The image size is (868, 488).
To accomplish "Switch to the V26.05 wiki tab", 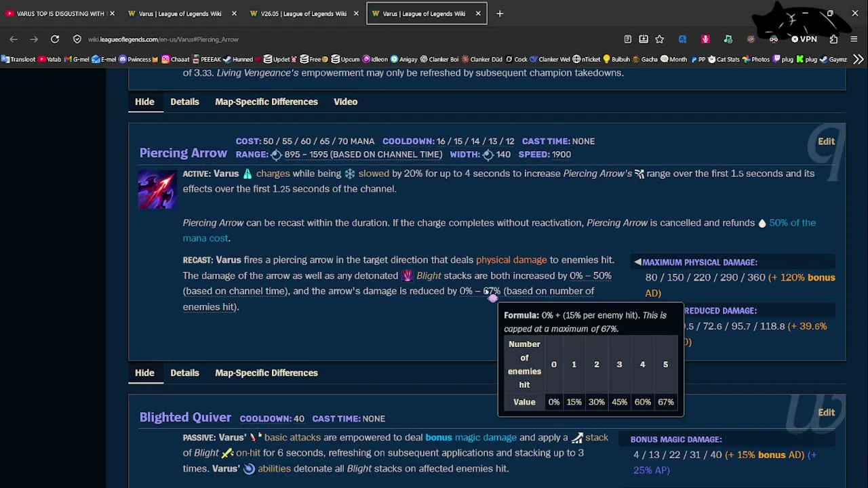I will pos(302,14).
